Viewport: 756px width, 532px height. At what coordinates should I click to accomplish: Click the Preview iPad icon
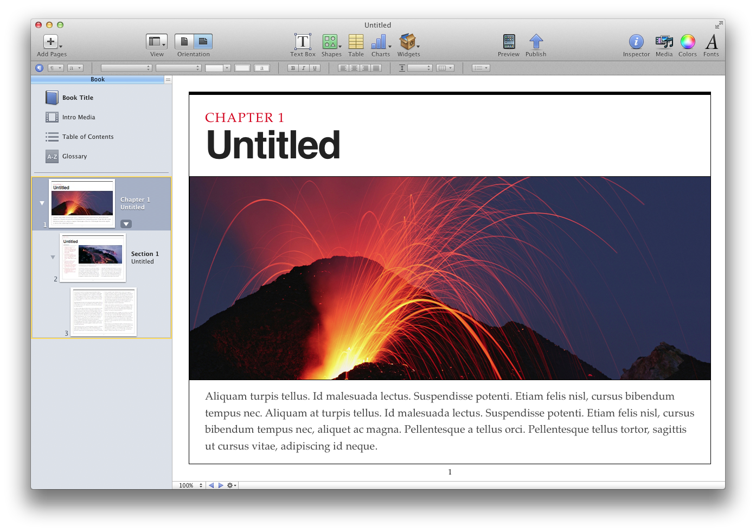pyautogui.click(x=509, y=42)
